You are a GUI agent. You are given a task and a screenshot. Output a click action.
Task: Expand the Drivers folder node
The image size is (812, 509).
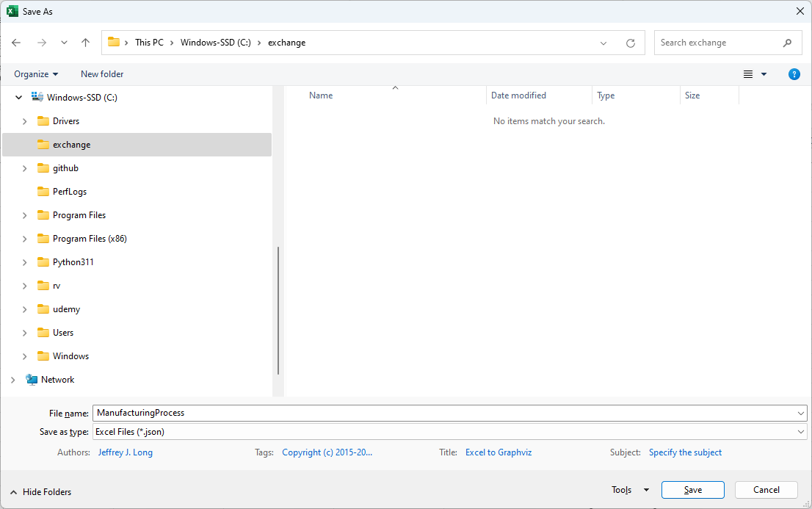coord(24,121)
